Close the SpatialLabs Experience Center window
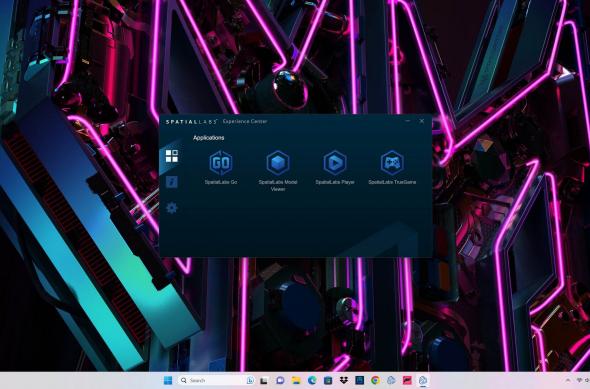This screenshot has height=389, width=590. pos(422,121)
